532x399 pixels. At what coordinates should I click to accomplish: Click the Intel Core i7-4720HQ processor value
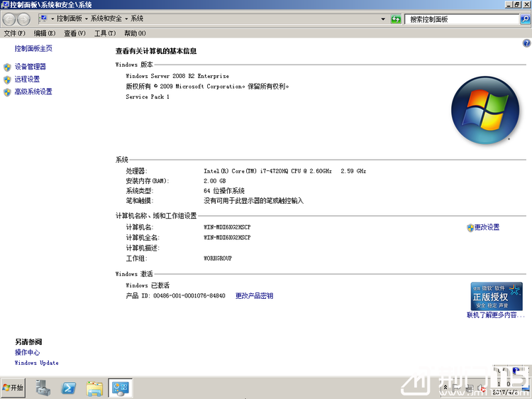coord(285,171)
